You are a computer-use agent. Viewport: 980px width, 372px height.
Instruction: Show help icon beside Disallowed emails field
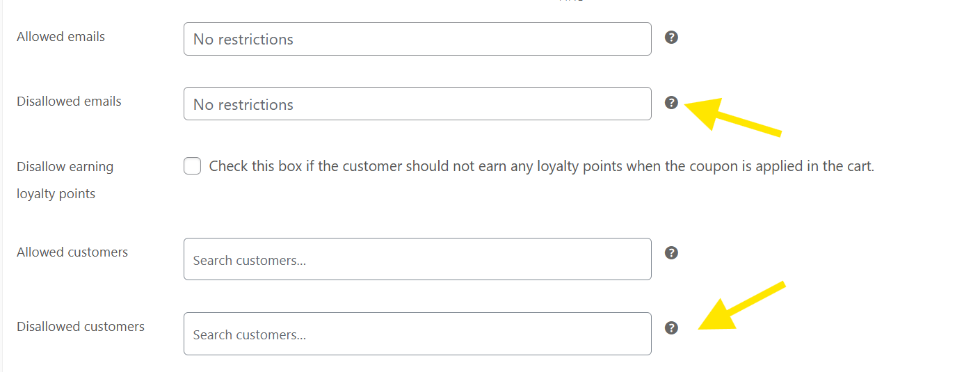click(x=671, y=103)
